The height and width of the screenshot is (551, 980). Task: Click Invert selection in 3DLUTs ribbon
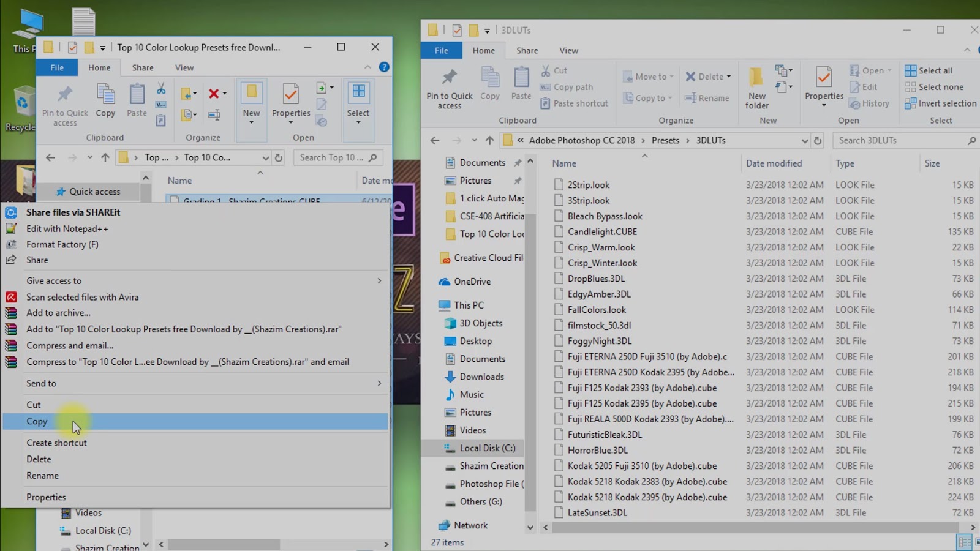pyautogui.click(x=941, y=103)
